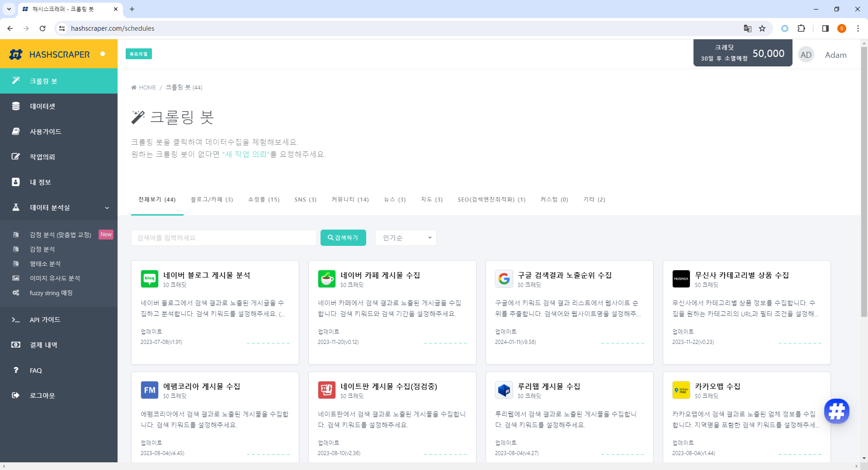Open the crawling bot wand icon in sidebar
This screenshot has width=868, height=470.
coord(16,80)
